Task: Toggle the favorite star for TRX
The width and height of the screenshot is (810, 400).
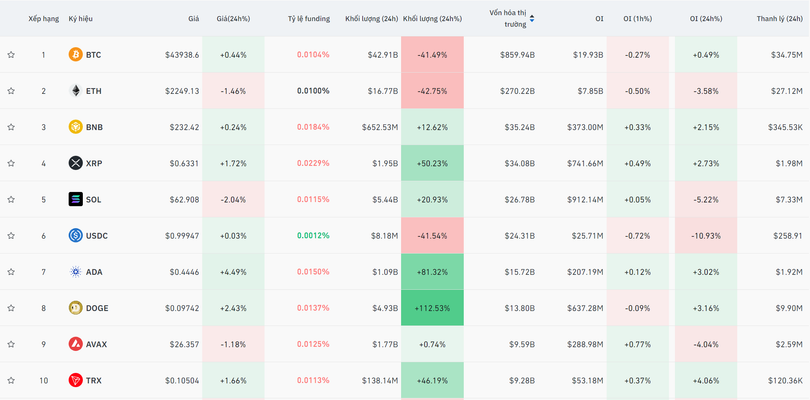Action: click(x=11, y=380)
